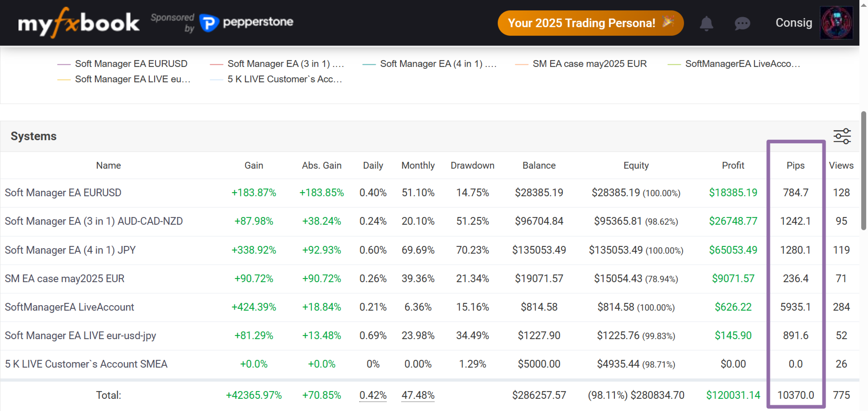Sort the table by Pips header

point(795,165)
